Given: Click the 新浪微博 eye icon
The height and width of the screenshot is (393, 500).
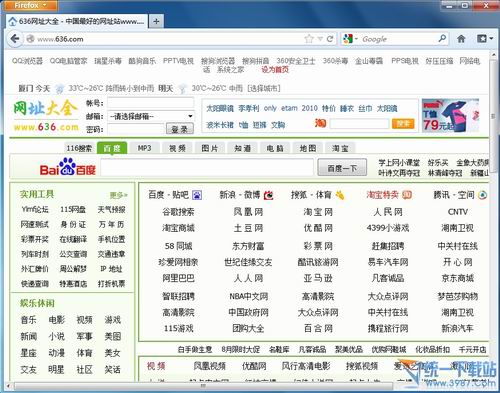Looking at the screenshot, I should [268, 195].
